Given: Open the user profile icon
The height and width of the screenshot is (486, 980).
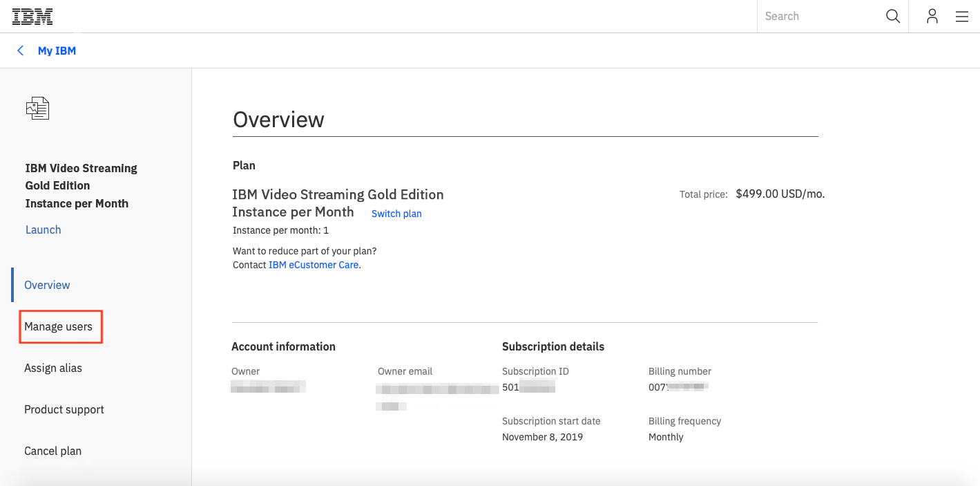Looking at the screenshot, I should point(932,16).
